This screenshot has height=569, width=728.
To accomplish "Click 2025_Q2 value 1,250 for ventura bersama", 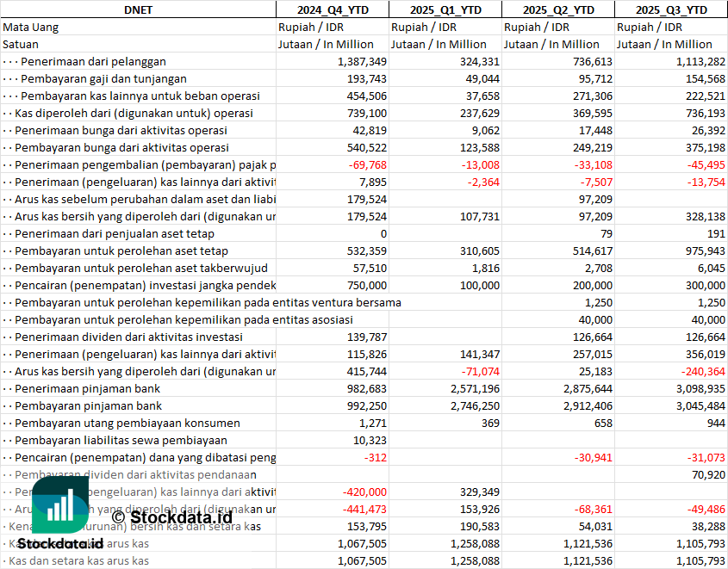I will [x=599, y=302].
